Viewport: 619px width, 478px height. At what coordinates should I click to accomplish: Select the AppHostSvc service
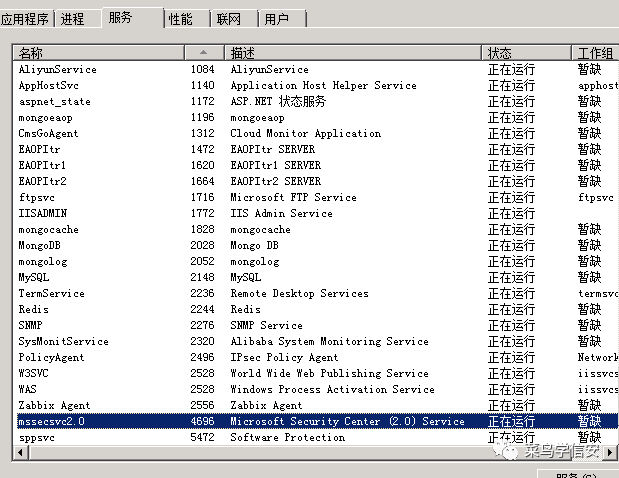click(49, 85)
